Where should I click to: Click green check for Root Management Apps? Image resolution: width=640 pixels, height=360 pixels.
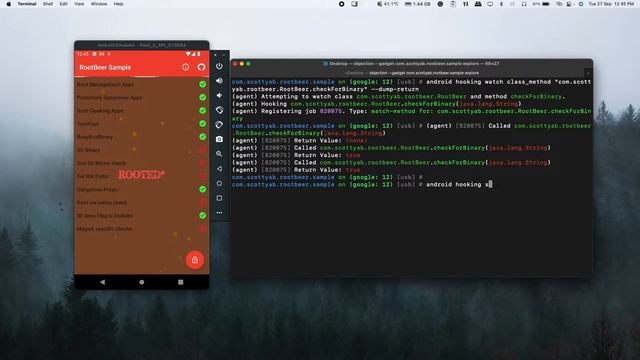[x=202, y=84]
